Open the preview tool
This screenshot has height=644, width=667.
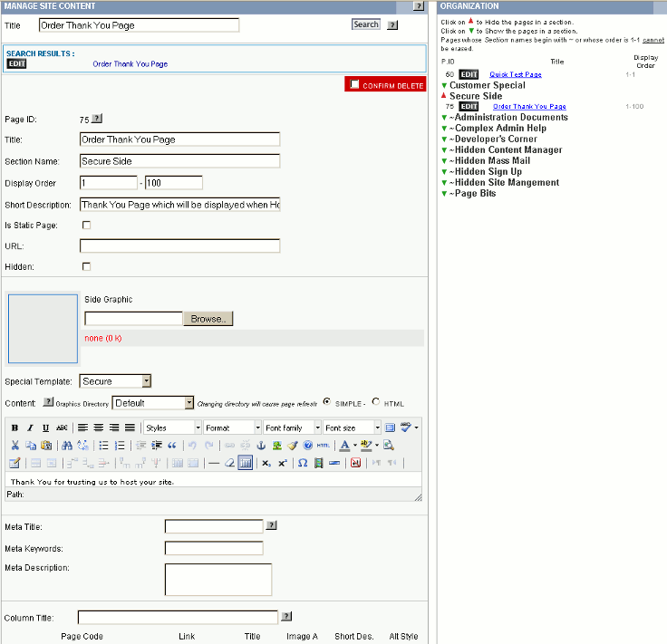tap(389, 445)
